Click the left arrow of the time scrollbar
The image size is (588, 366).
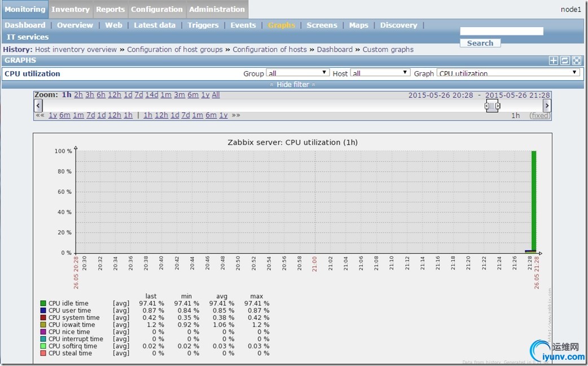38,106
